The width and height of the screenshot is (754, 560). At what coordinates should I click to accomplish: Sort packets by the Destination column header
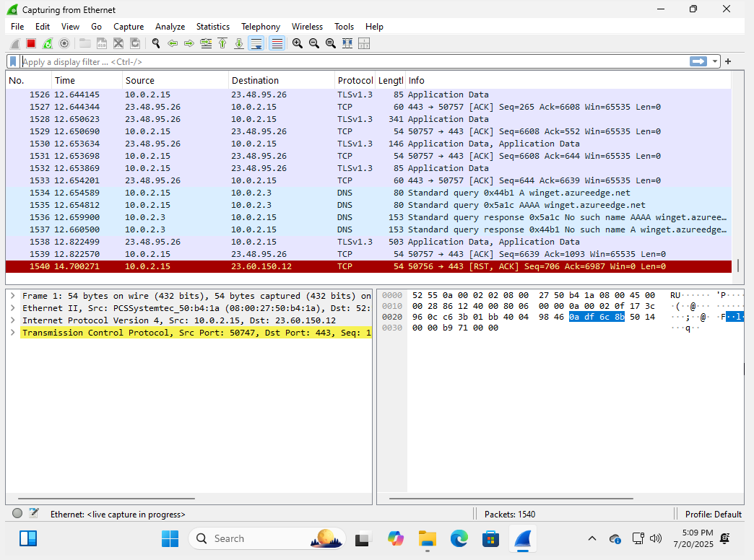pos(282,80)
